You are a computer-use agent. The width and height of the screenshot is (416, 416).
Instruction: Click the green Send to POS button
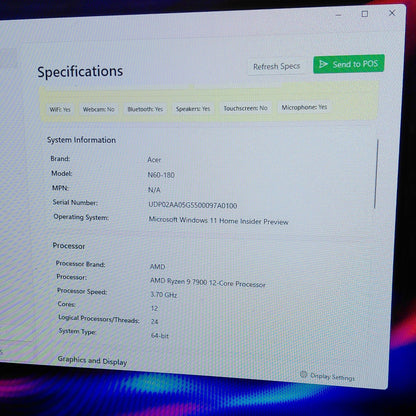coord(349,64)
